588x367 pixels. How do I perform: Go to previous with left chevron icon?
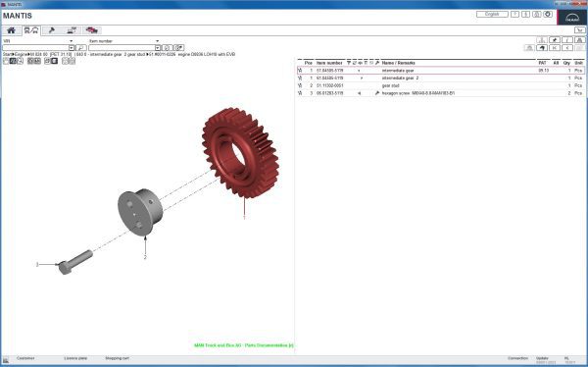pyautogui.click(x=567, y=48)
